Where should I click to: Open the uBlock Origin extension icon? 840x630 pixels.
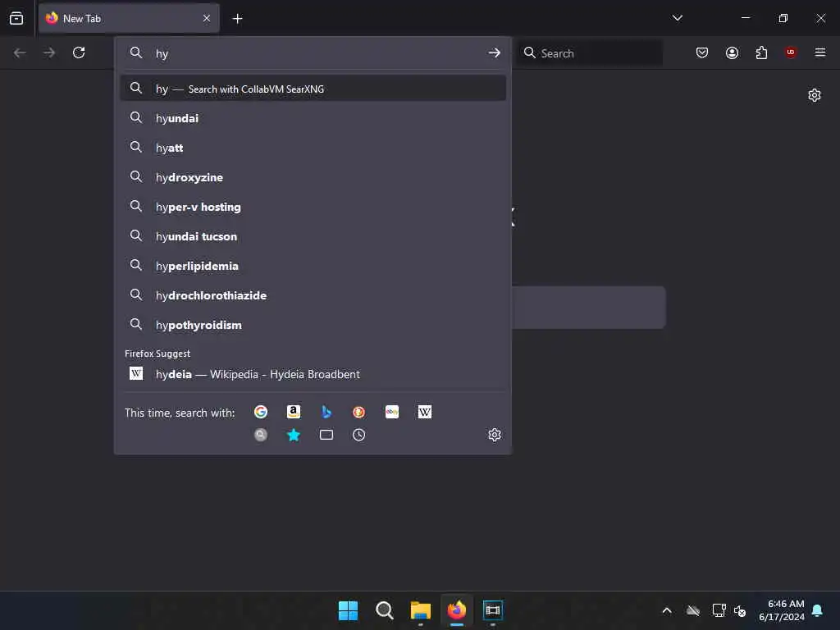tap(791, 52)
